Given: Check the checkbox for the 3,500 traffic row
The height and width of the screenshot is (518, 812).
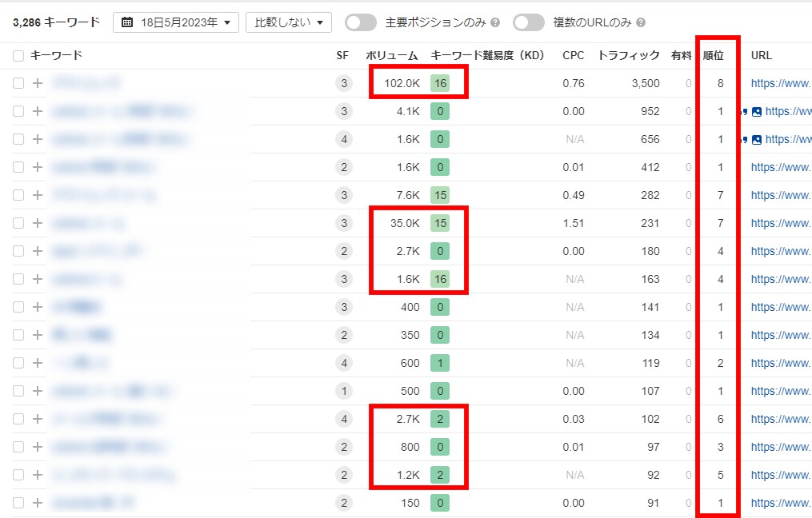Looking at the screenshot, I should [x=18, y=83].
